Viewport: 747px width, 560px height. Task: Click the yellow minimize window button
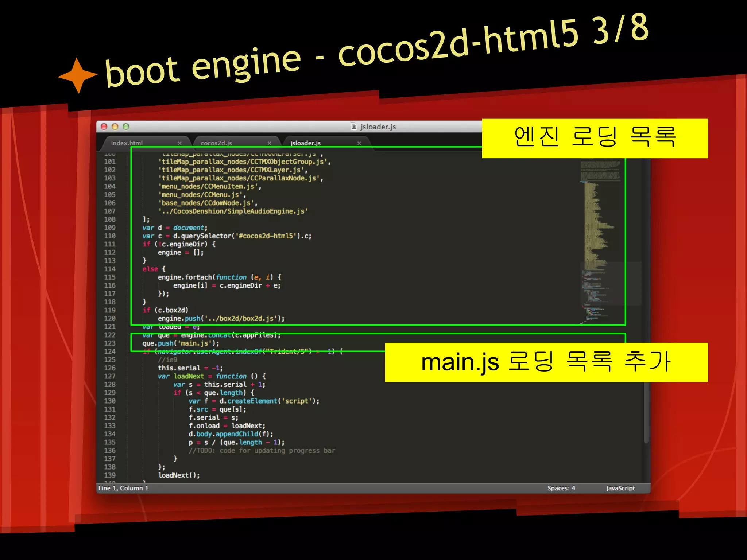[115, 127]
